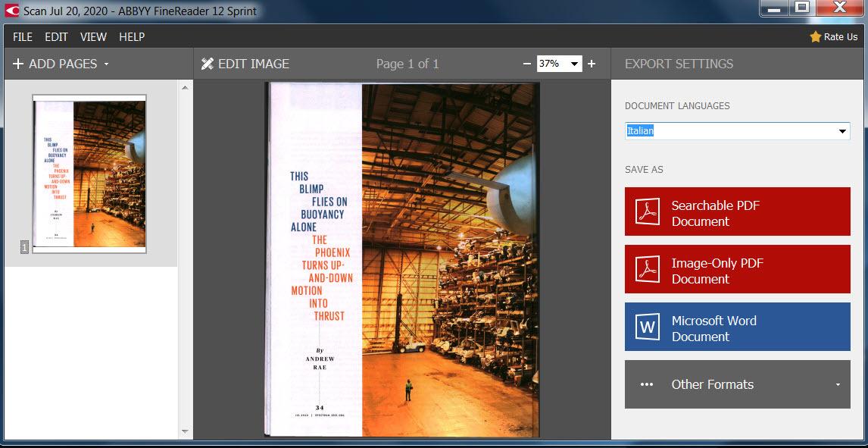Viewport: 868px width, 448px height.
Task: Zoom out with the minus icon
Action: point(527,64)
